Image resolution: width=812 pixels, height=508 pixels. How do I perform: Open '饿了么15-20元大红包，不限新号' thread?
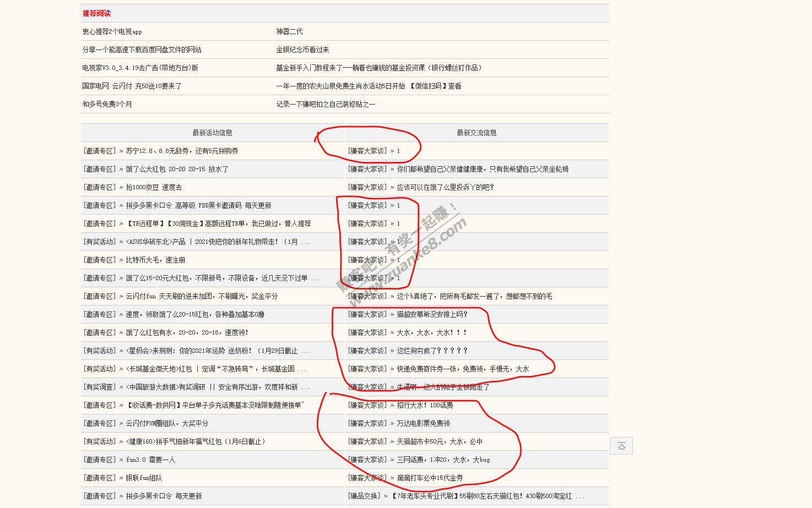tap(223, 278)
